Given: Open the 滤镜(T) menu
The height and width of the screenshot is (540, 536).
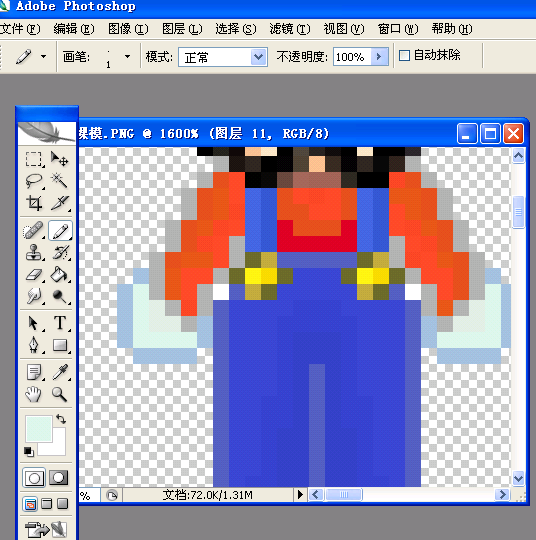Looking at the screenshot, I should tap(290, 29).
